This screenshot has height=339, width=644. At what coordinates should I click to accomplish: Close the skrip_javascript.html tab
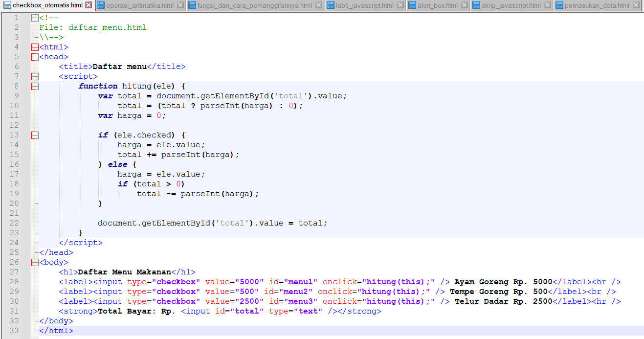click(547, 6)
